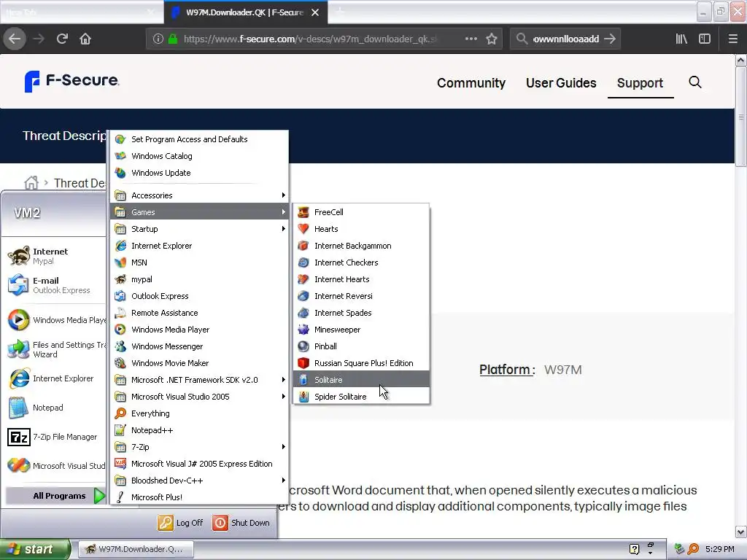Click the Windows start button
This screenshot has height=560, width=747.
34,549
